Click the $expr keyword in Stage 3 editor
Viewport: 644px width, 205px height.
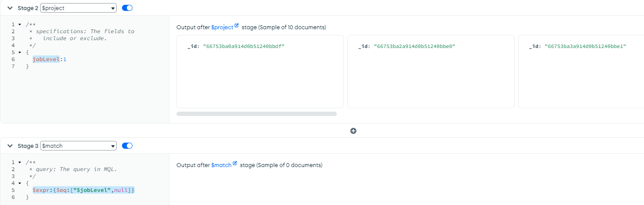pos(40,190)
